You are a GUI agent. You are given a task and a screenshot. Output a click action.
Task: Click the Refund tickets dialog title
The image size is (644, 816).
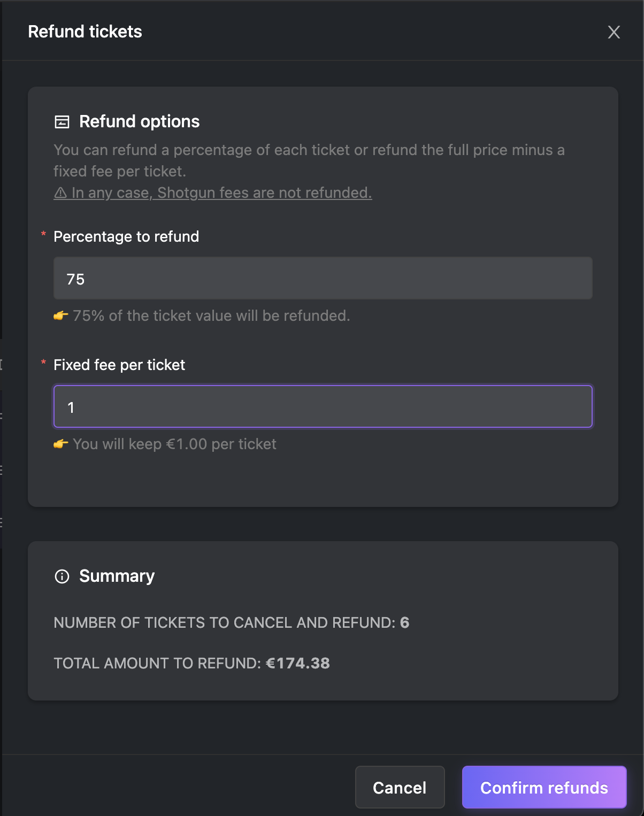pos(85,32)
